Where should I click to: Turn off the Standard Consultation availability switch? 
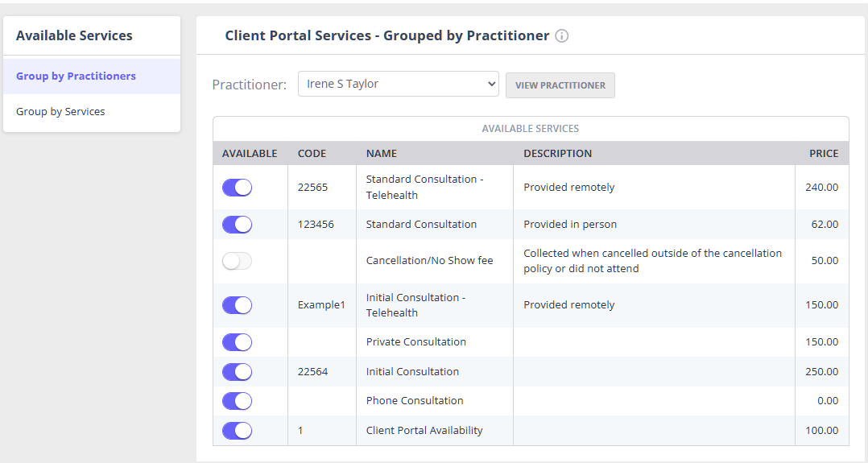(x=237, y=225)
